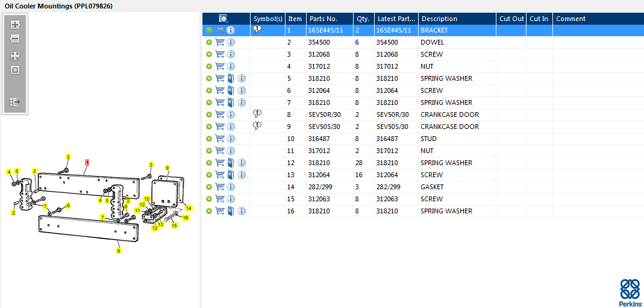Open the book icon for item 12 SPRING WASHER

click(x=230, y=163)
